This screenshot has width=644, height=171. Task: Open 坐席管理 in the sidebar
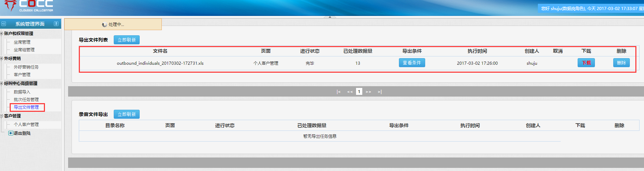tap(22, 42)
